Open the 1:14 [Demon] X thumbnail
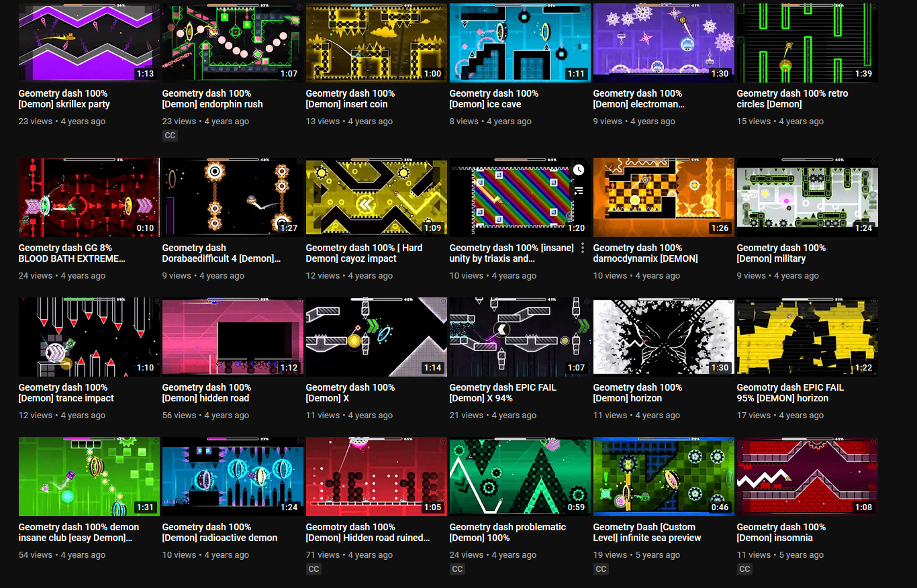 (x=377, y=336)
